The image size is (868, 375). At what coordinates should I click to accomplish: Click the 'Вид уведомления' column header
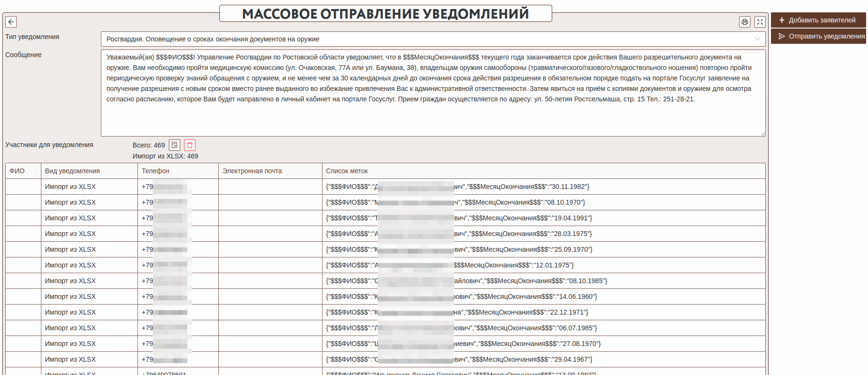[72, 171]
